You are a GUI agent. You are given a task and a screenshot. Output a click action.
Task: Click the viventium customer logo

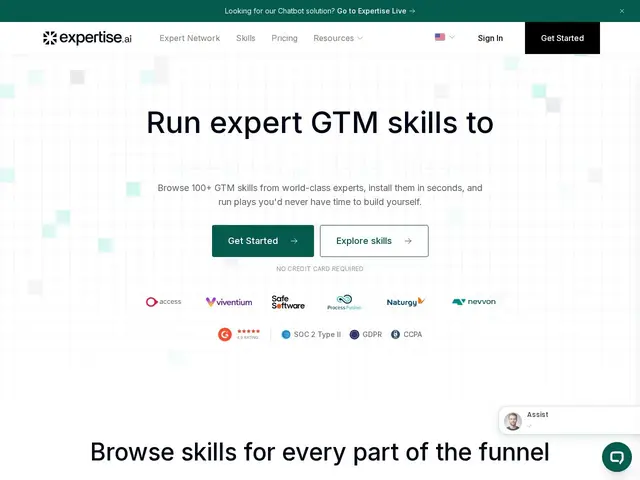[229, 302]
